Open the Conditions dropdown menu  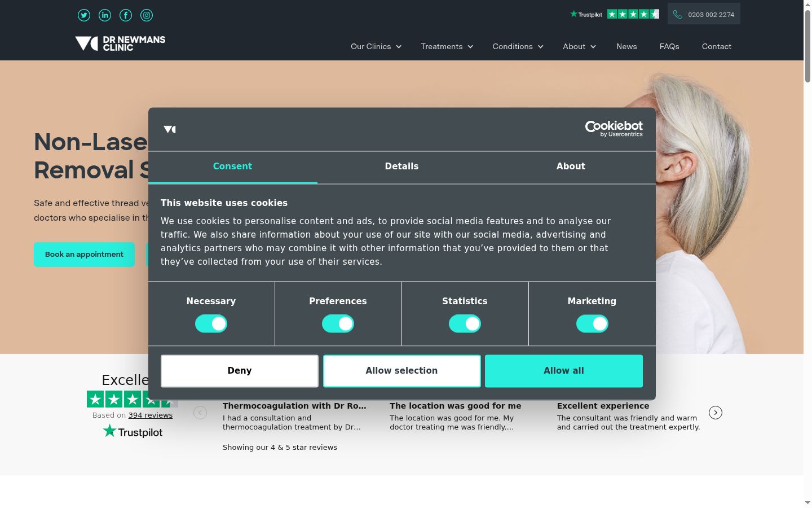(x=518, y=46)
